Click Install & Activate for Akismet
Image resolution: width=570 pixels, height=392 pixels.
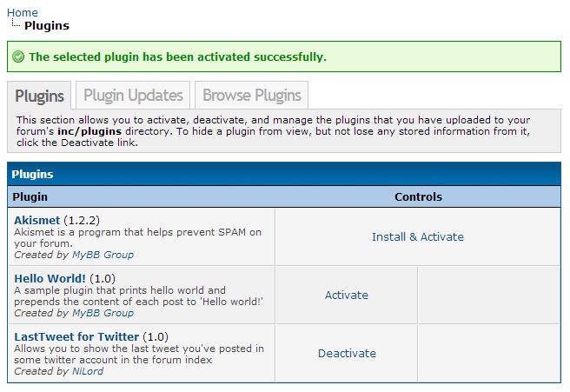[x=417, y=236]
